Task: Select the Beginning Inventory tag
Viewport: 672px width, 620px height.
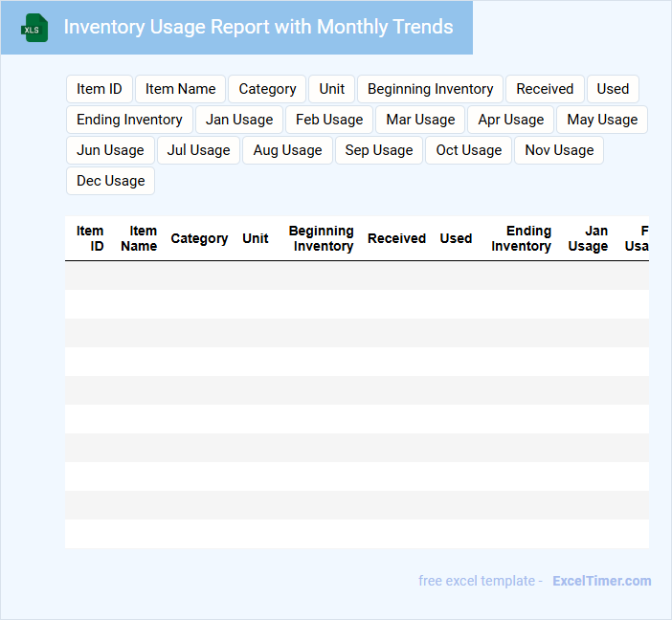Action: pyautogui.click(x=430, y=89)
